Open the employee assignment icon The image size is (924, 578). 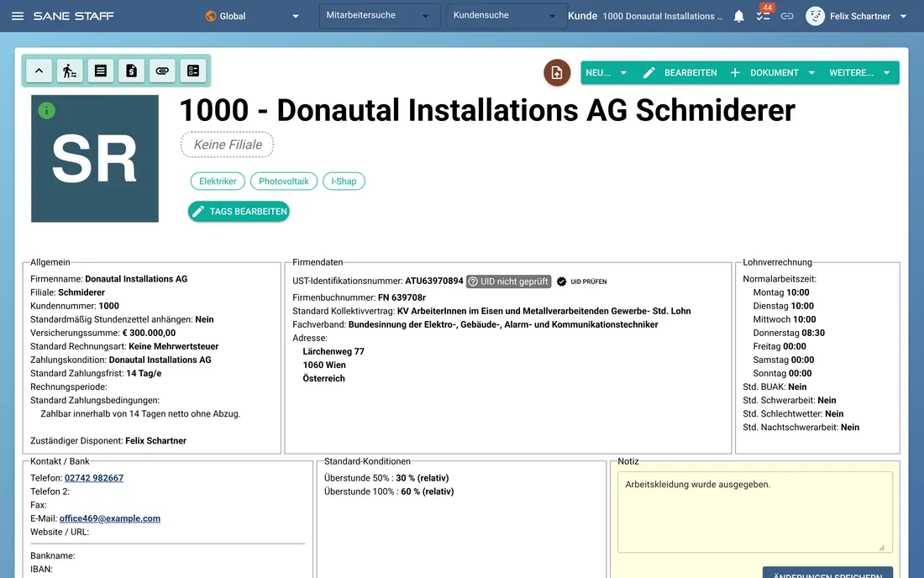pos(70,71)
